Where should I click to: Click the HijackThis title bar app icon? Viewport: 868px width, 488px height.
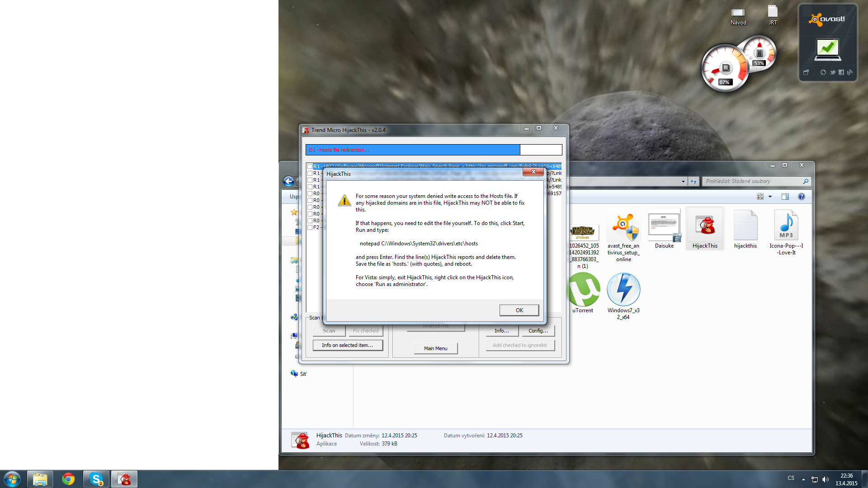[x=306, y=130]
